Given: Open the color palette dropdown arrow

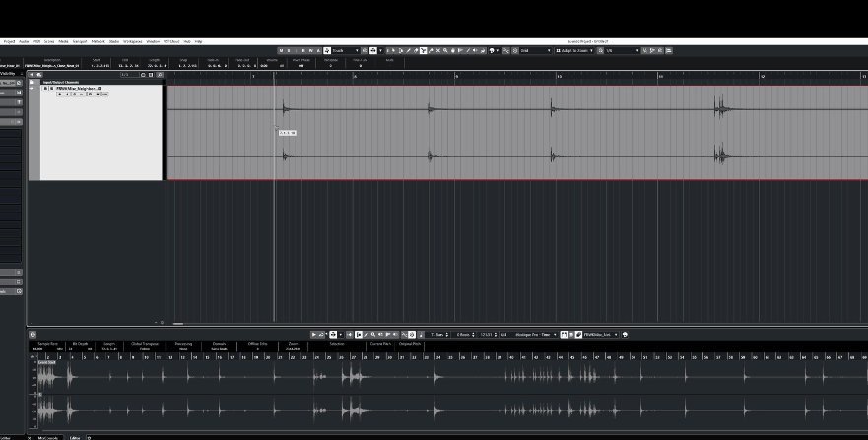Looking at the screenshot, I should pos(498,50).
